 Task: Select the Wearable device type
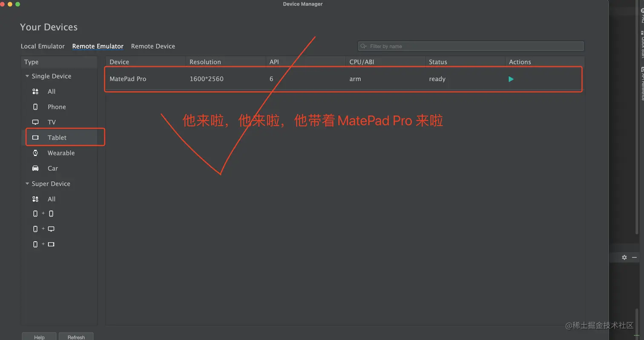[x=59, y=153]
